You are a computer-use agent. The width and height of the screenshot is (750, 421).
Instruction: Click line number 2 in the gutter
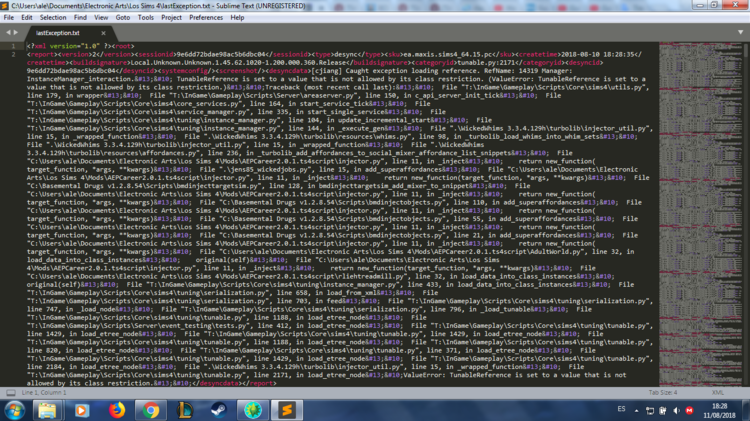click(x=13, y=54)
